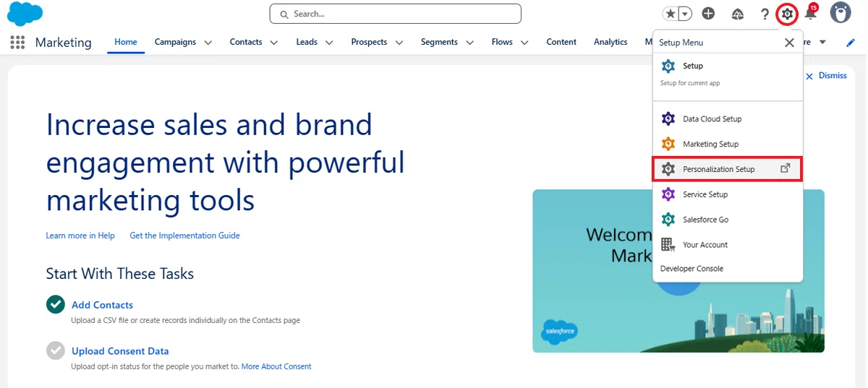
Task: Expand the Segments tab chevron
Action: click(x=470, y=43)
